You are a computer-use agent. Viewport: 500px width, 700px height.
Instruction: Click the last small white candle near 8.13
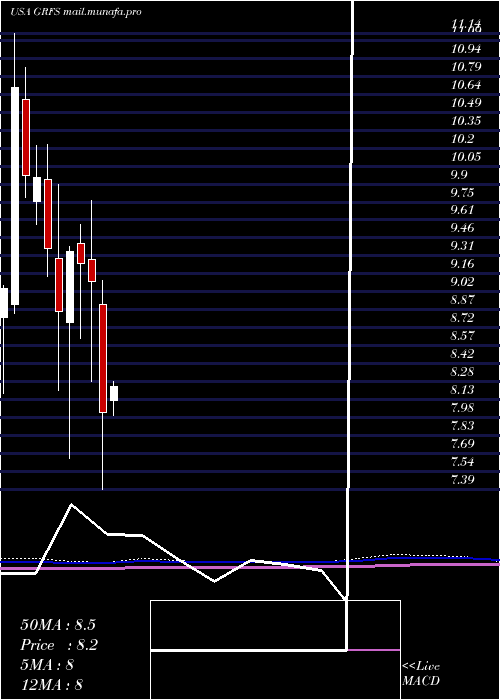point(114,394)
